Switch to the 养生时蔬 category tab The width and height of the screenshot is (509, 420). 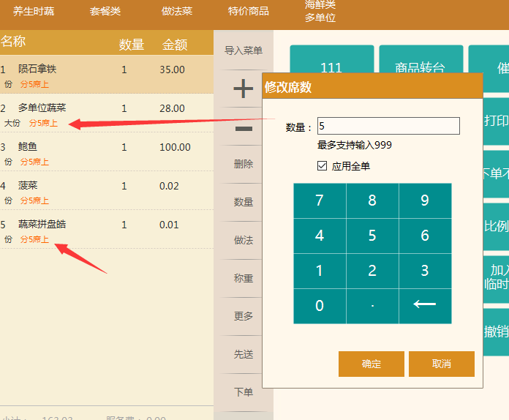click(34, 11)
